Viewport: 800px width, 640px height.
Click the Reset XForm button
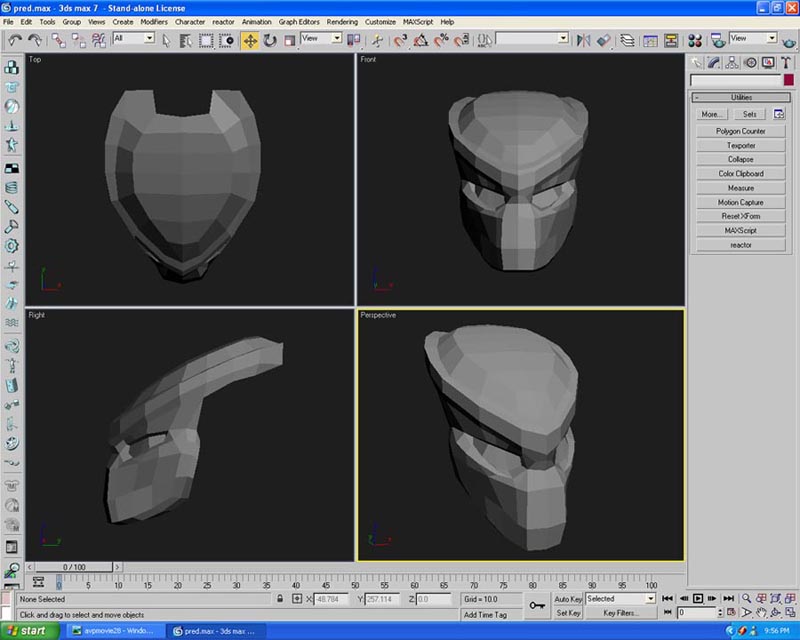740,216
